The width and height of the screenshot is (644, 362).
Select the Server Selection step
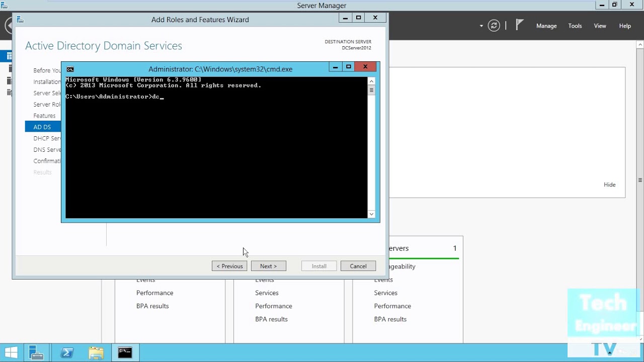tap(47, 93)
